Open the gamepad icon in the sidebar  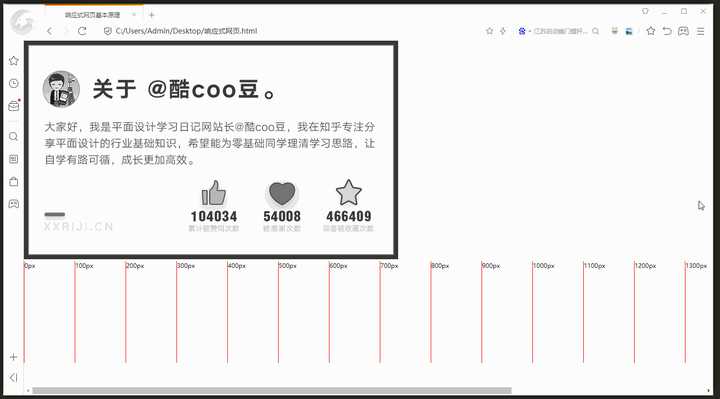[x=14, y=203]
